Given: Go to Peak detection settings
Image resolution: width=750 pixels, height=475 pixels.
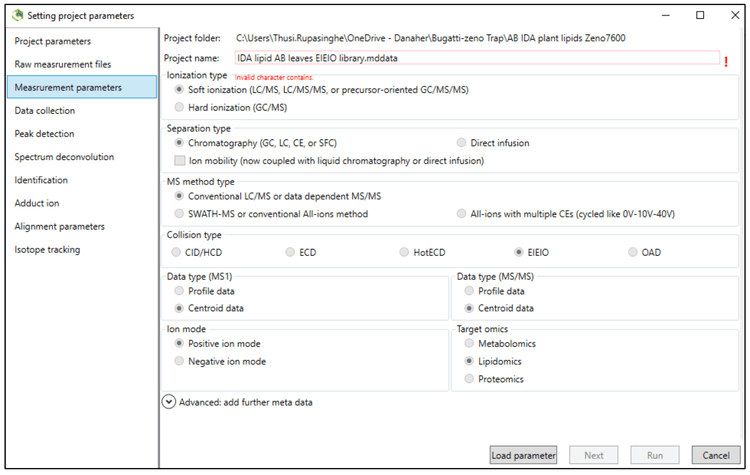Looking at the screenshot, I should 44,134.
